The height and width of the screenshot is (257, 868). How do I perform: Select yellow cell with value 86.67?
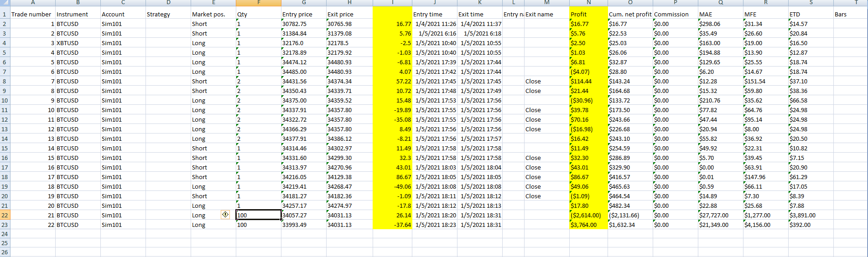(392, 177)
